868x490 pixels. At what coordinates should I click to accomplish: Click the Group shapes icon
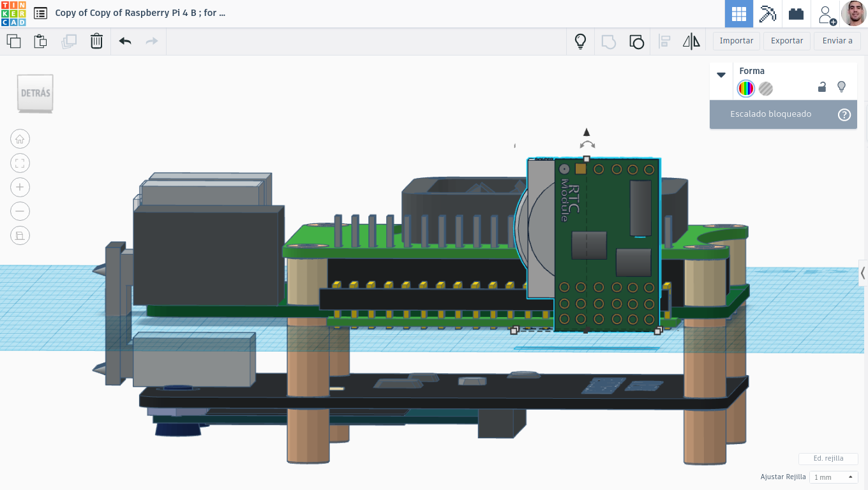coord(609,42)
